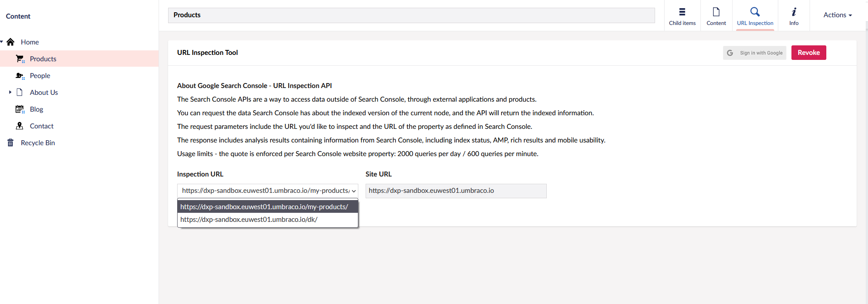
Task: Click the Contact map pin icon
Action: click(19, 126)
